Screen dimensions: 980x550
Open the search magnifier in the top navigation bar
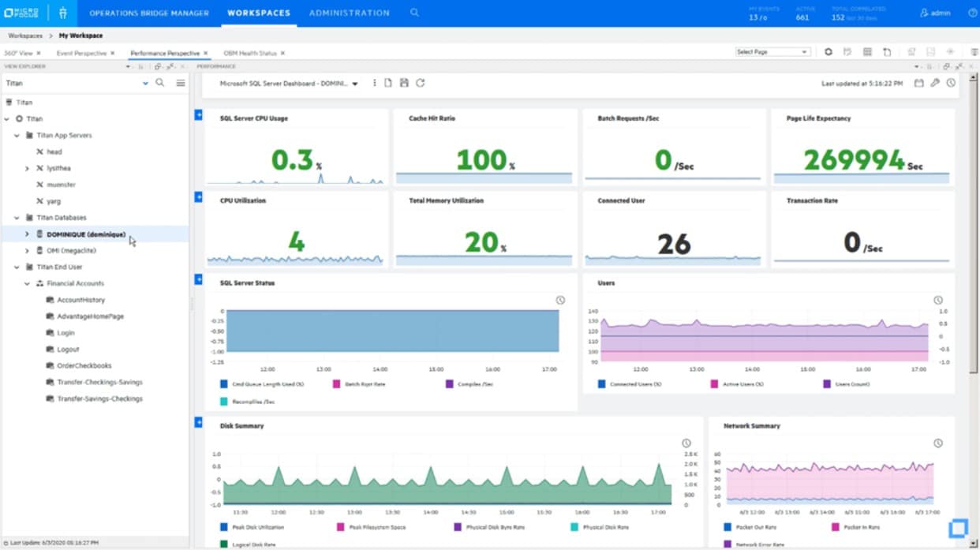[x=414, y=13]
